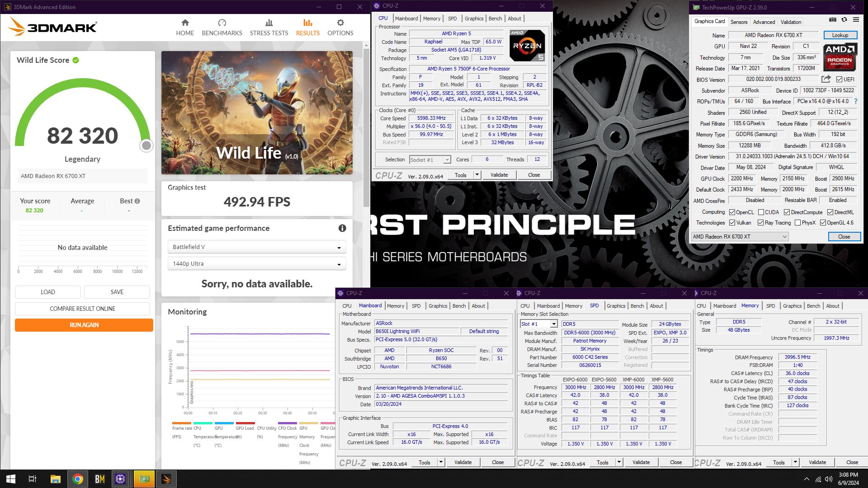Open the BENCHMARKS gauge icon in 3DMark

[x=222, y=23]
